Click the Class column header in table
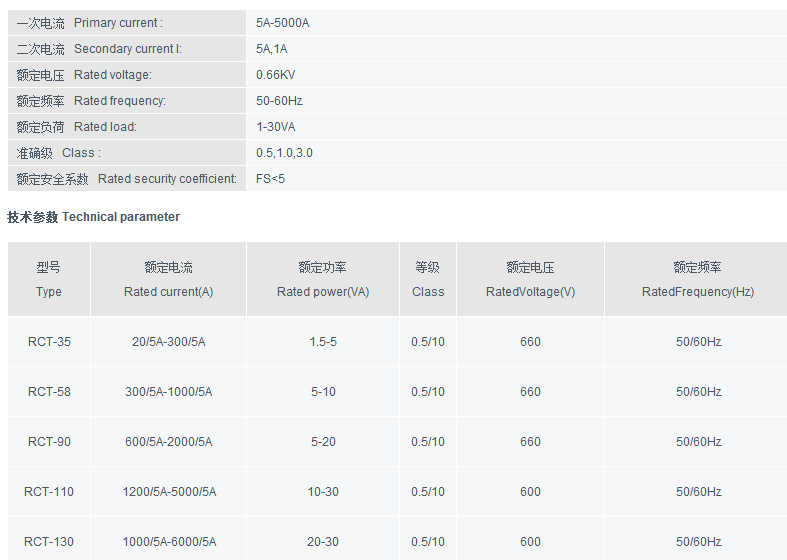Viewport: 787px width, 560px height. pyautogui.click(x=428, y=280)
